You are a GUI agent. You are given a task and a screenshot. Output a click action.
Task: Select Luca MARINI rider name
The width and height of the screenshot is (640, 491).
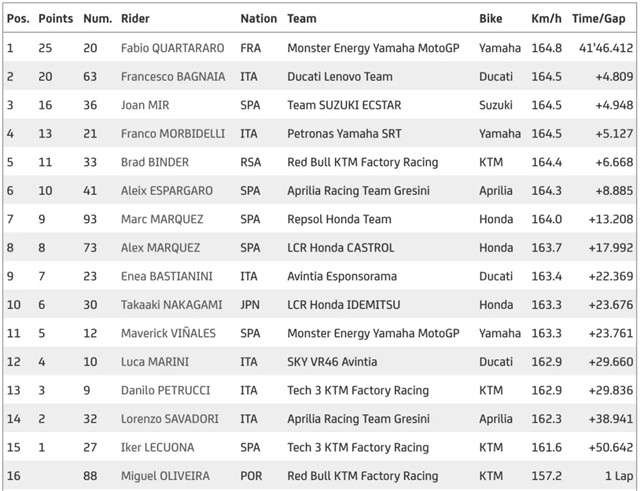point(155,362)
